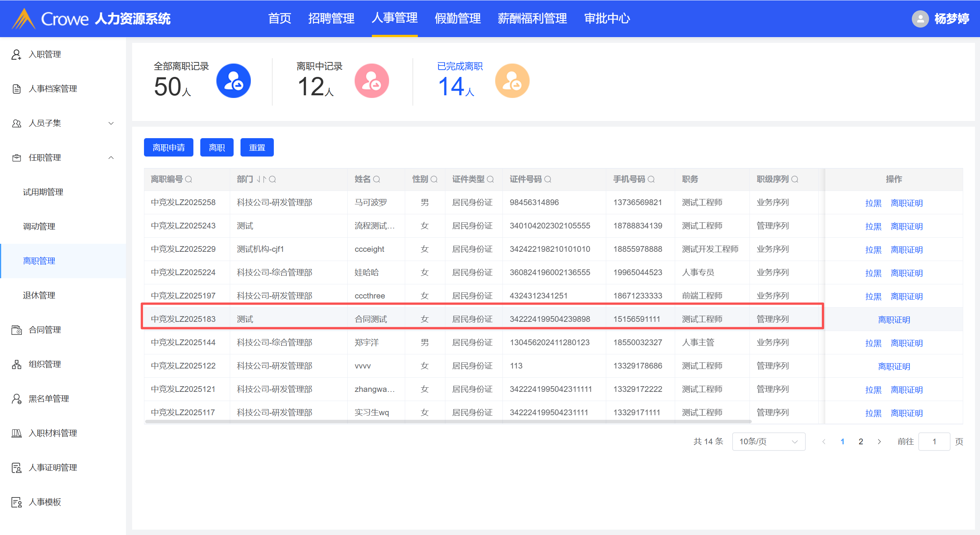Click search icon in 姓名 column header
Viewport: 980px width, 535px height.
coord(376,179)
